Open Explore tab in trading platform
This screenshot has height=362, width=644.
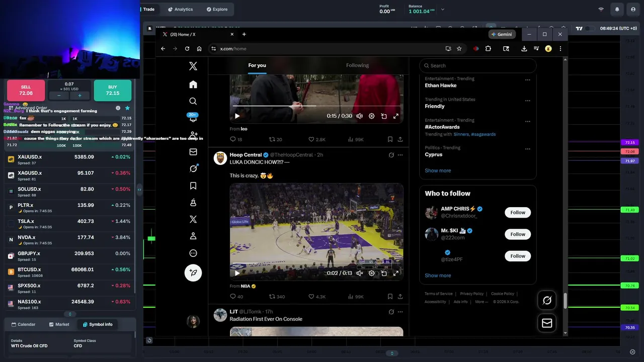coord(217,9)
